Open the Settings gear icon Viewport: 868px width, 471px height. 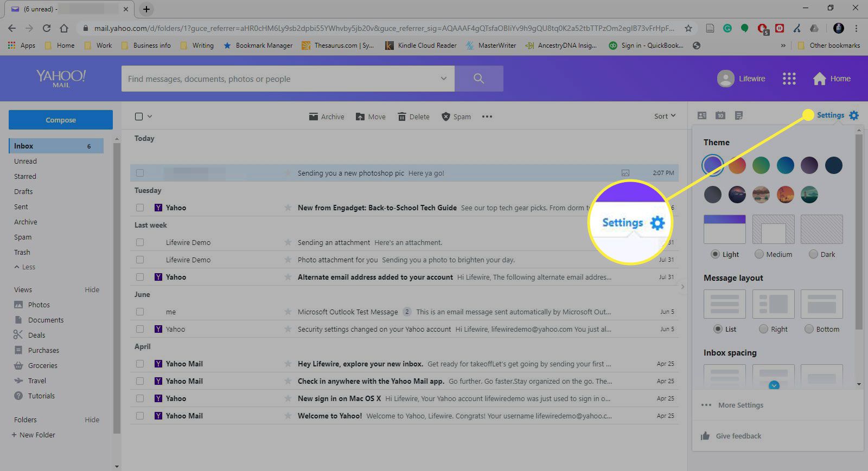point(854,115)
